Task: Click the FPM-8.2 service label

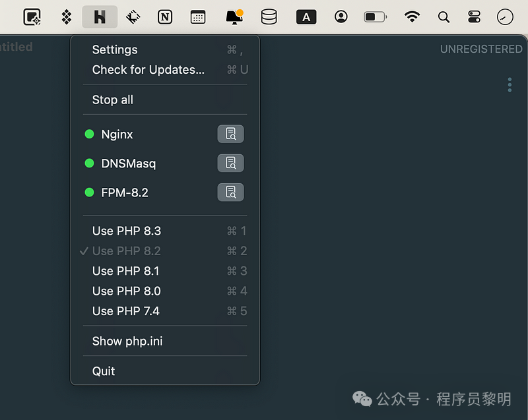Action: point(125,193)
